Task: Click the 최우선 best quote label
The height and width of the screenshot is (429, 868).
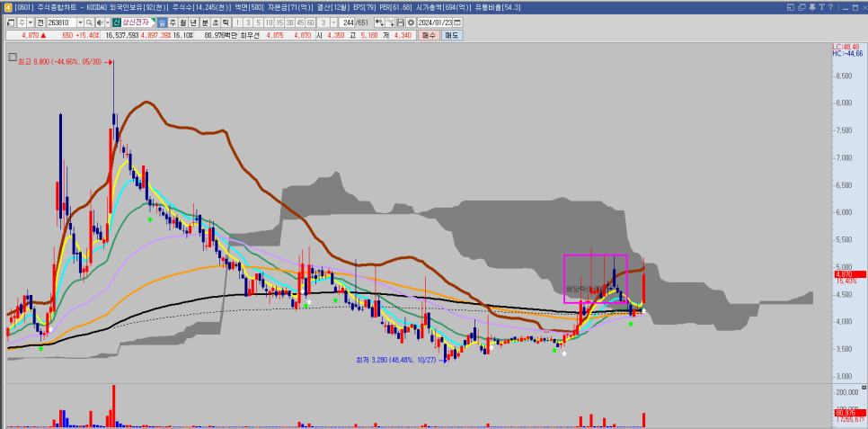Action: pyautogui.click(x=252, y=35)
